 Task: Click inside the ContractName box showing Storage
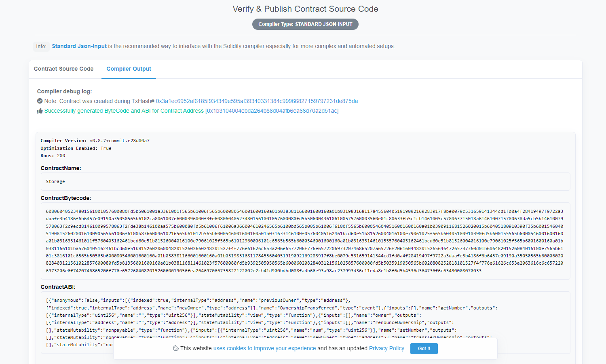[305, 181]
